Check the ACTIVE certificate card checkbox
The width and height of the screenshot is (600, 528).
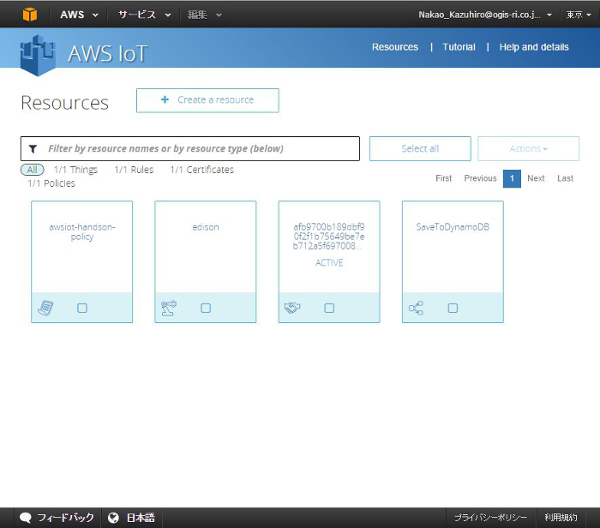pyautogui.click(x=329, y=308)
